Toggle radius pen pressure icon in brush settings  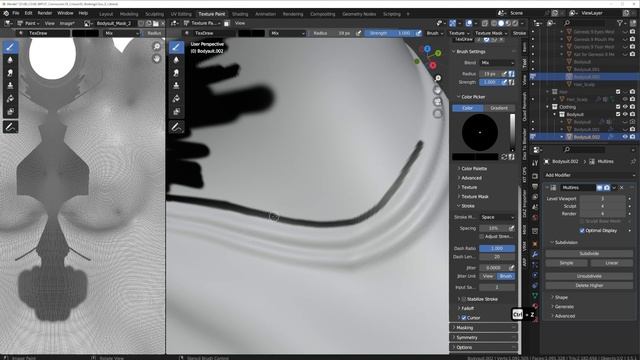(504, 74)
